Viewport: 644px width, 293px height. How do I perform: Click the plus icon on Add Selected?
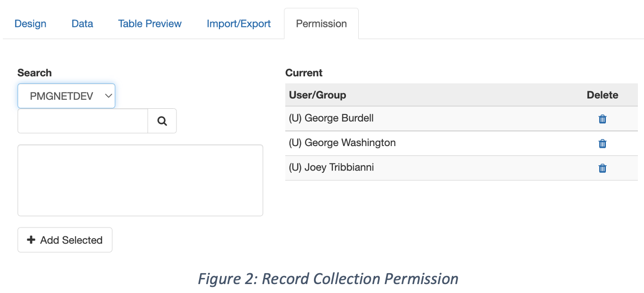click(x=31, y=240)
